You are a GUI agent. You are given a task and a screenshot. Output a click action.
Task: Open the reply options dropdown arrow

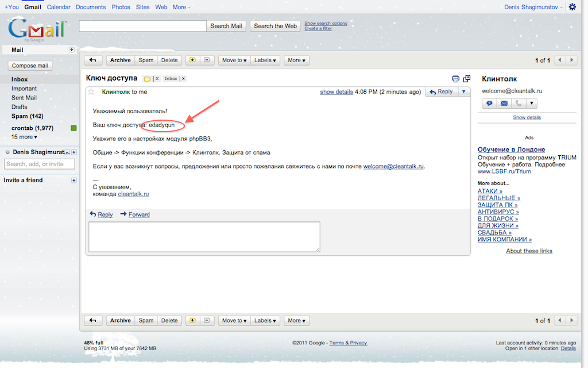point(464,91)
